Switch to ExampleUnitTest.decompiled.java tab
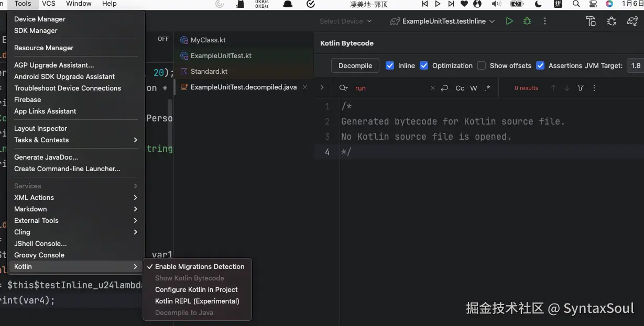Image resolution: width=644 pixels, height=326 pixels. tap(244, 87)
